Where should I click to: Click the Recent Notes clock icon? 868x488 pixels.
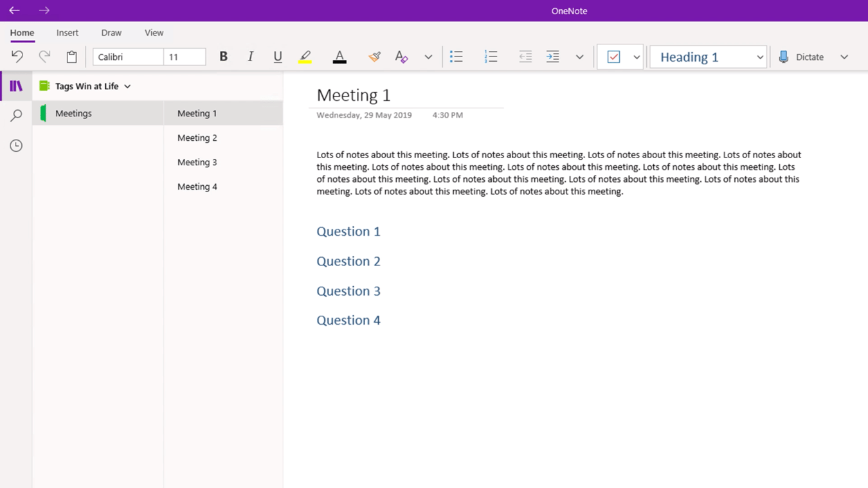pyautogui.click(x=16, y=145)
